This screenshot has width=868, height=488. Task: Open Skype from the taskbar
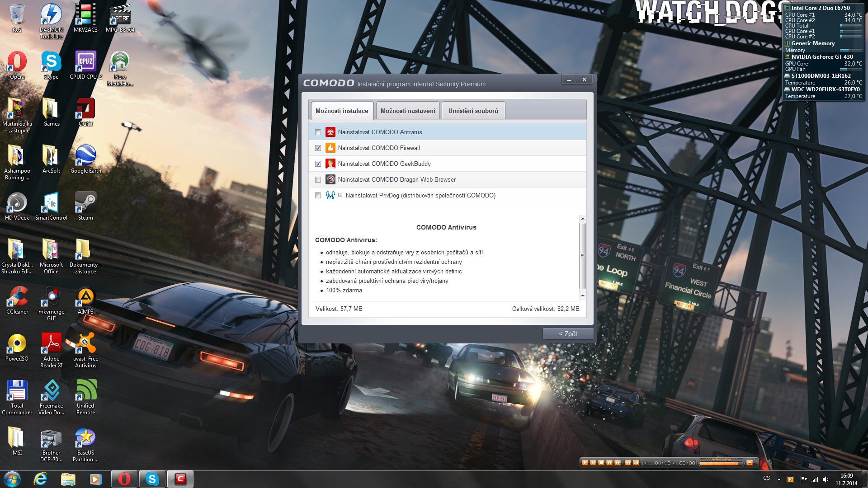(152, 479)
